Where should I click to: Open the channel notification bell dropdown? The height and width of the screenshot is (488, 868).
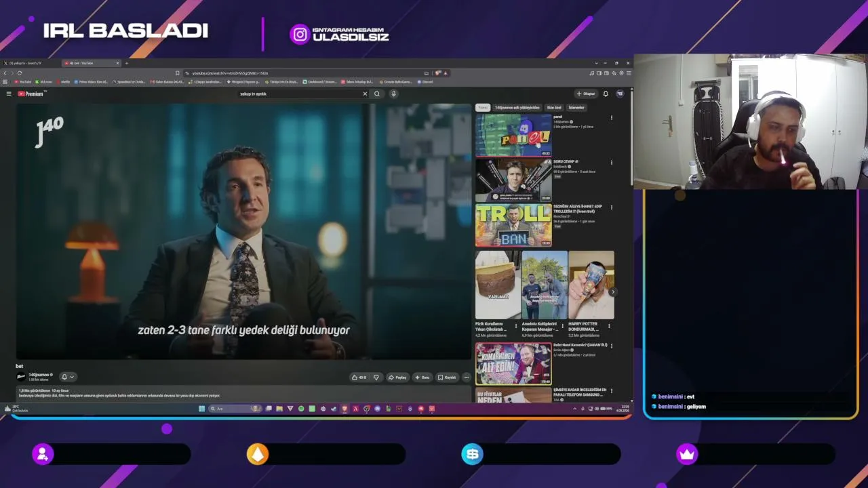(x=68, y=377)
